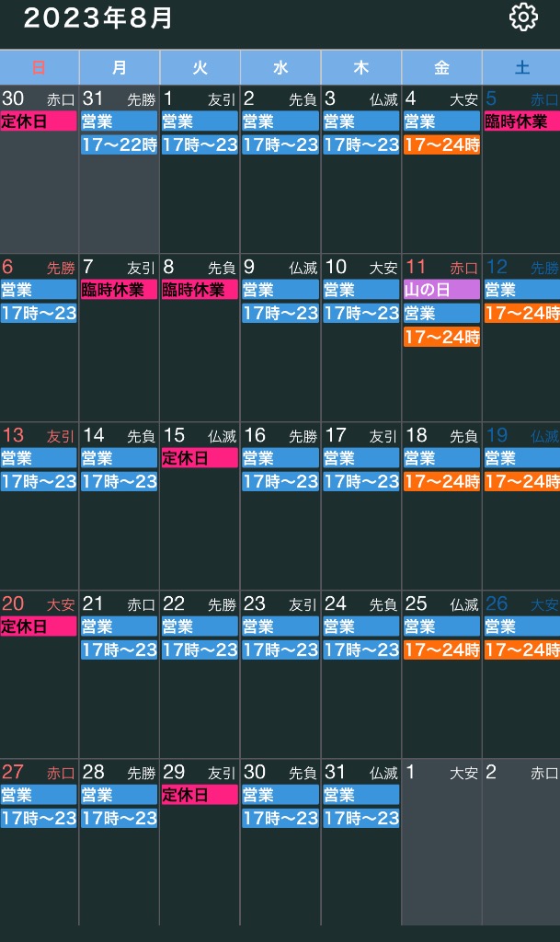Tap the 2023年8月 month title
The image size is (560, 942).
tap(97, 18)
